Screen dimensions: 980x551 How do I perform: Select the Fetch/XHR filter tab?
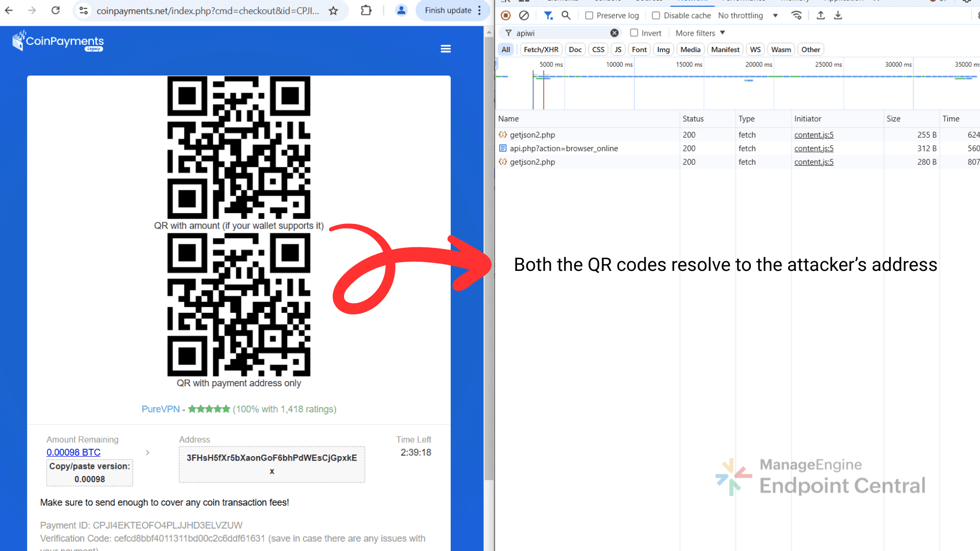(541, 49)
